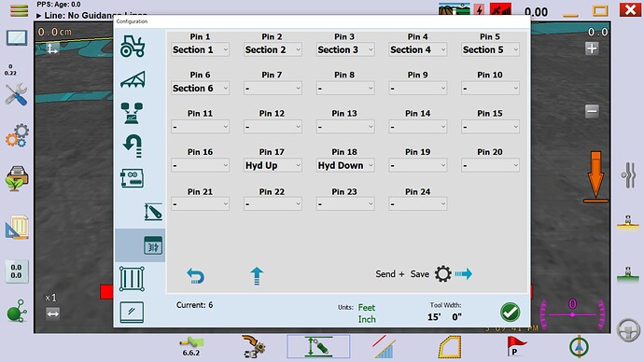
Task: Click the red flag P icon
Action: pos(516,345)
